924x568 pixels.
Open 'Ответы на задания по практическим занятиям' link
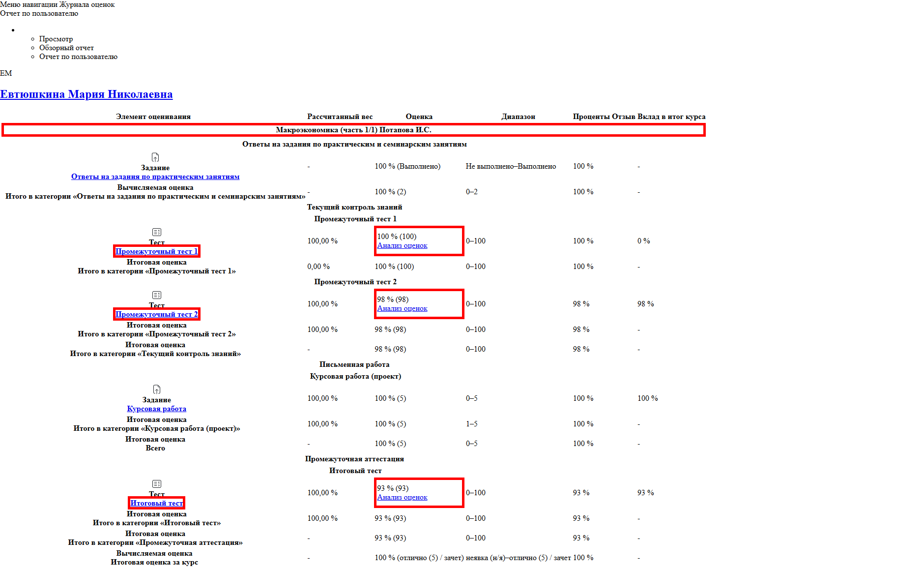pos(155,177)
